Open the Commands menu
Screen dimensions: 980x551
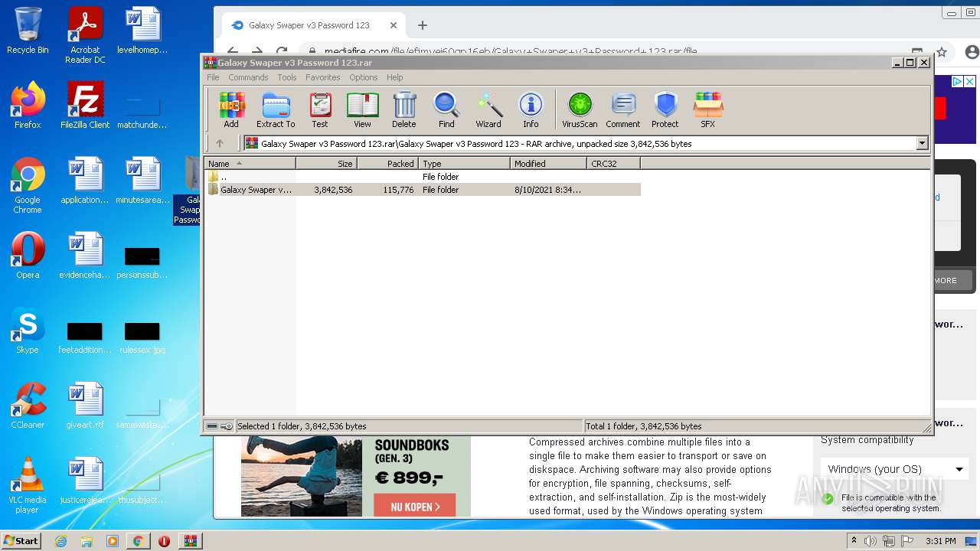point(248,77)
